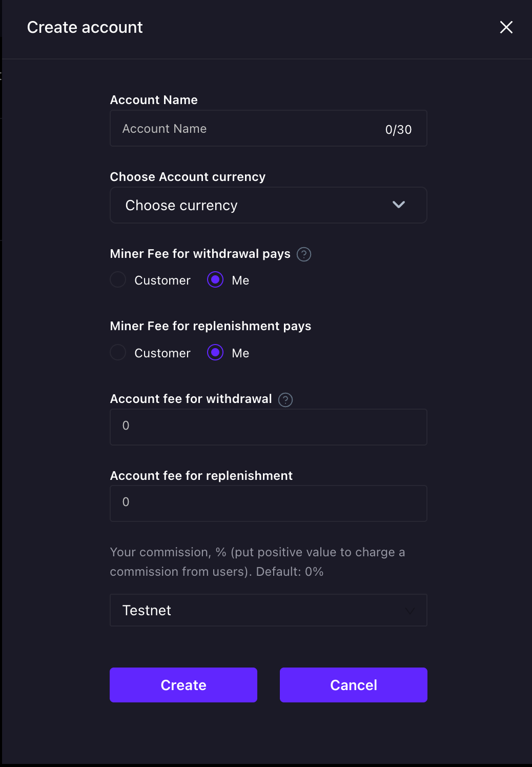This screenshot has width=532, height=767.
Task: Click the Choose Account currency label
Action: [x=188, y=177]
